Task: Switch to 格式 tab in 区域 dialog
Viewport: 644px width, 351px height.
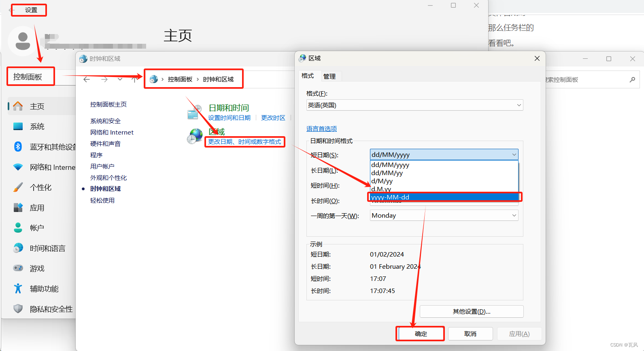Action: [x=308, y=76]
